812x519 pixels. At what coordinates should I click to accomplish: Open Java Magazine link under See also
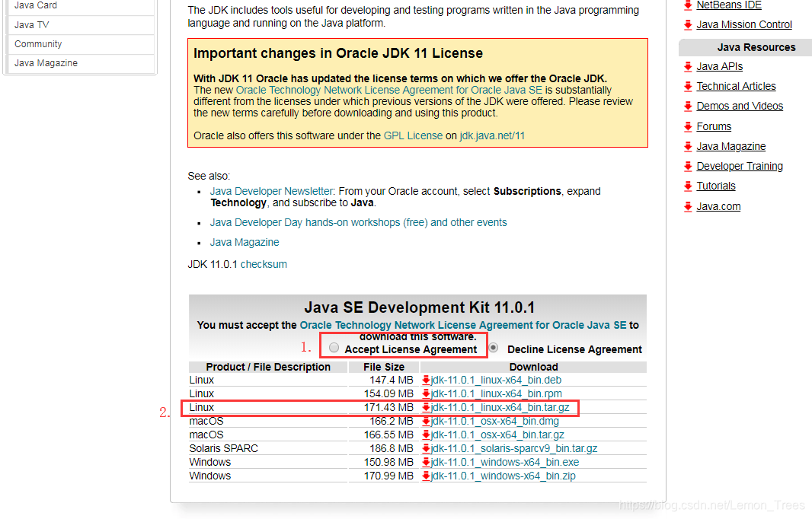(x=245, y=243)
